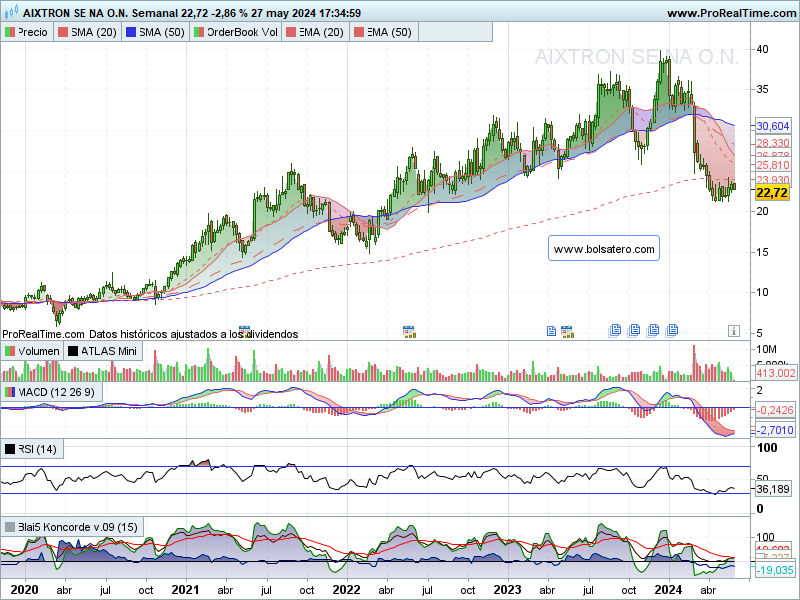Click the 10M mark on the volume scale

coord(766,349)
